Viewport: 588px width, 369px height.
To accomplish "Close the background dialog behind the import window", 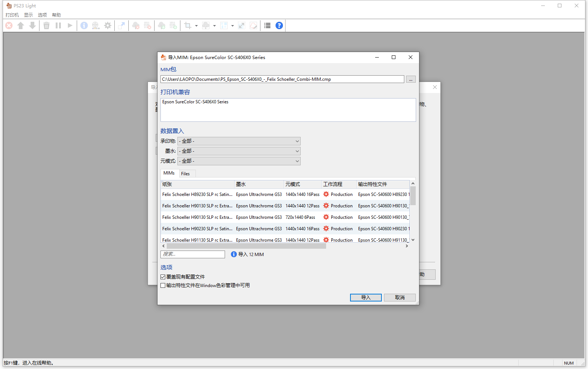I will tap(435, 87).
